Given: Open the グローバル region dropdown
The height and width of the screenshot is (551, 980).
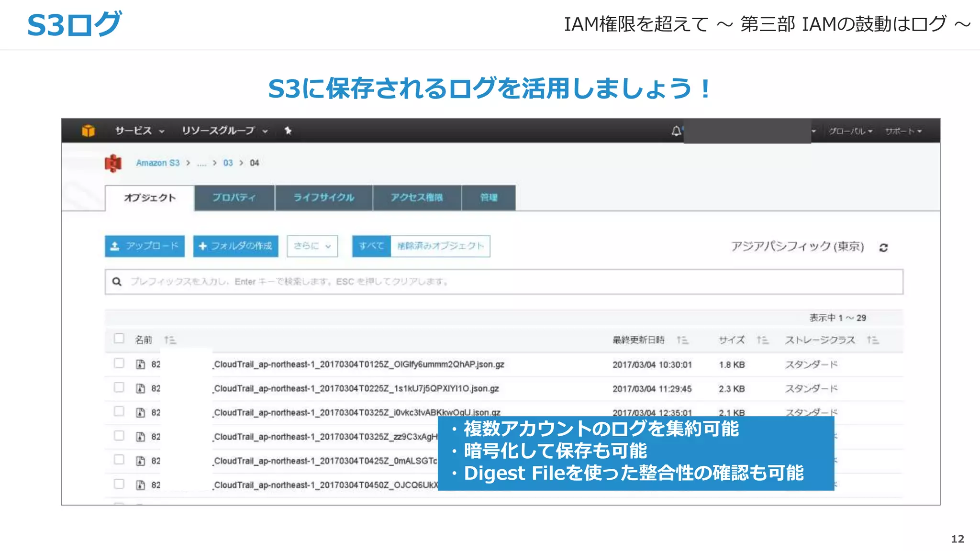Looking at the screenshot, I should click(850, 131).
